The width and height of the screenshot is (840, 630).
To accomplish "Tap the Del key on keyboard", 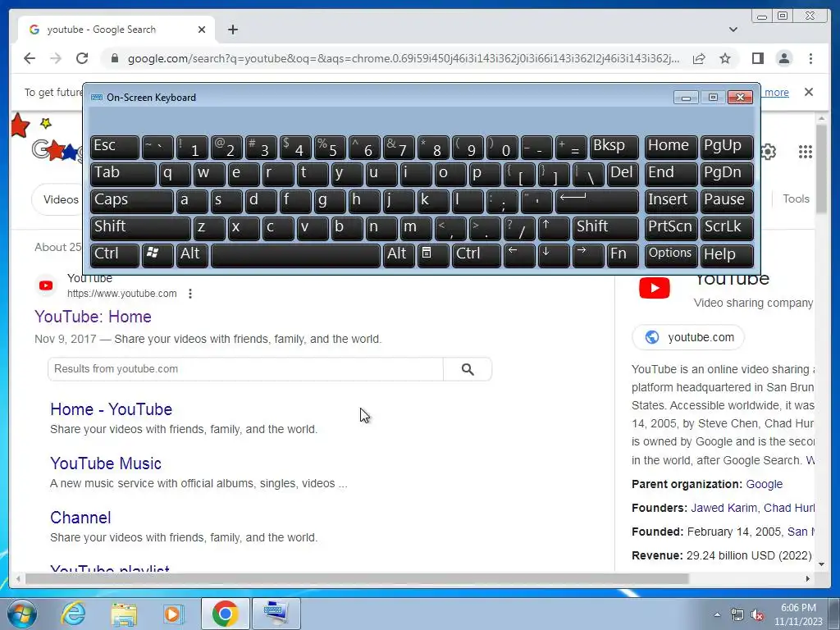I will (x=623, y=175).
